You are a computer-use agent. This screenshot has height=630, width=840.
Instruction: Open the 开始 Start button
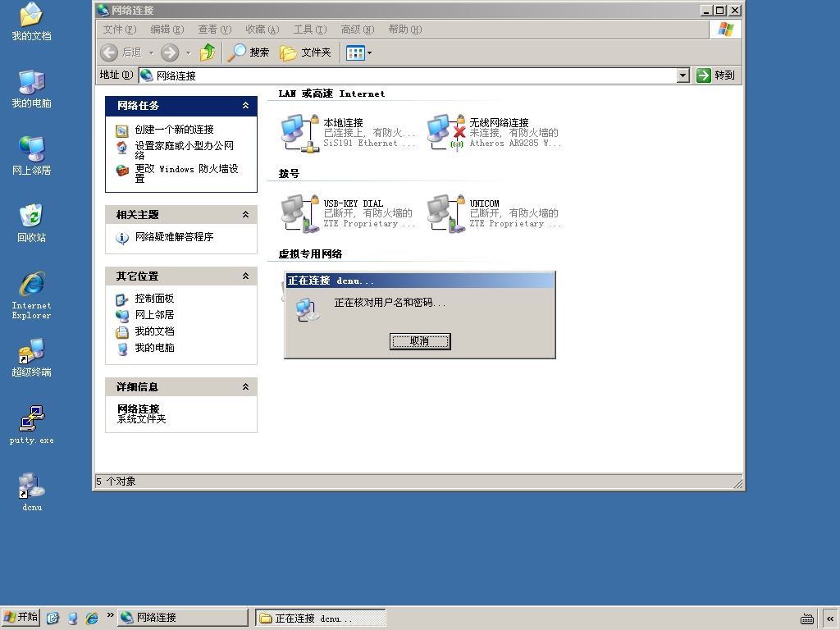point(21,617)
